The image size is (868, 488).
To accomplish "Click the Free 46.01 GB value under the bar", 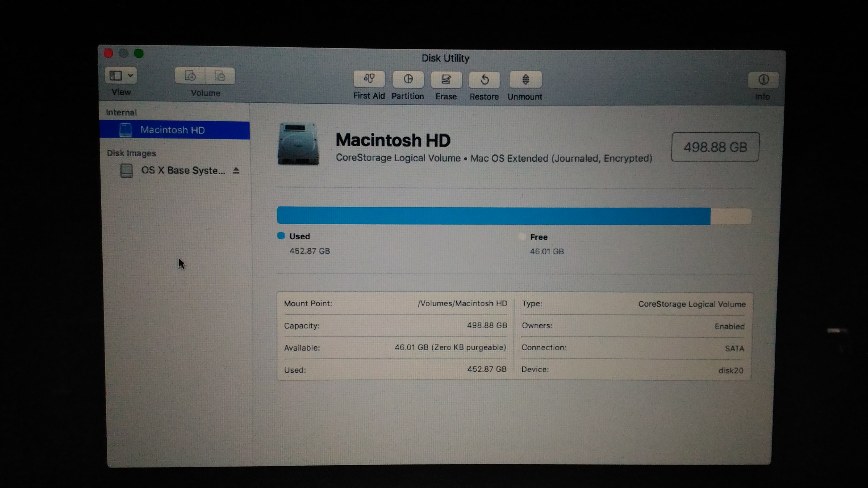I will pos(547,252).
